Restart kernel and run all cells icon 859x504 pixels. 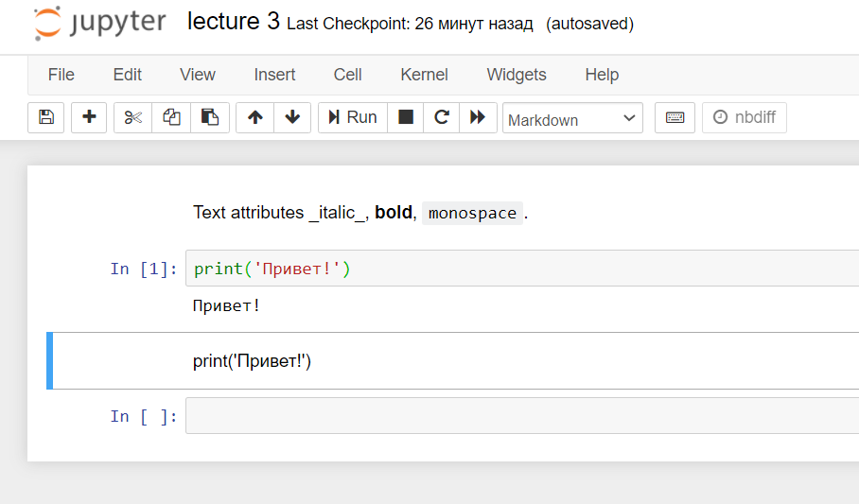click(478, 117)
